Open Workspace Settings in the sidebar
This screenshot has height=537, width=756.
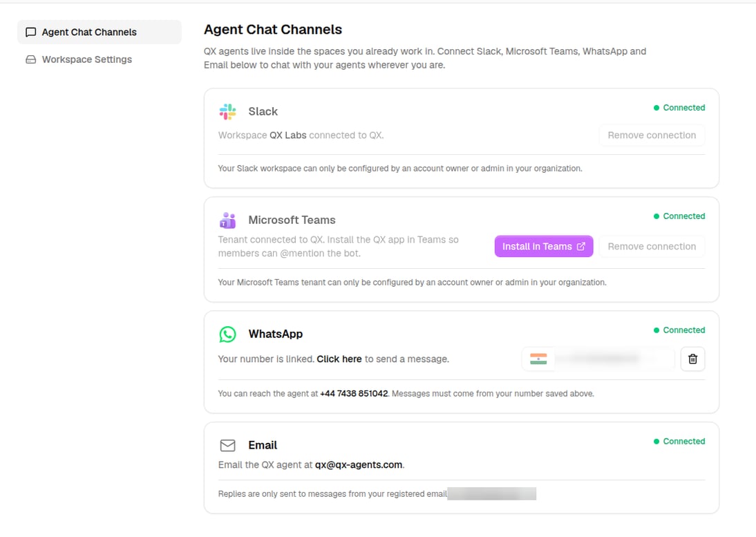click(x=87, y=59)
